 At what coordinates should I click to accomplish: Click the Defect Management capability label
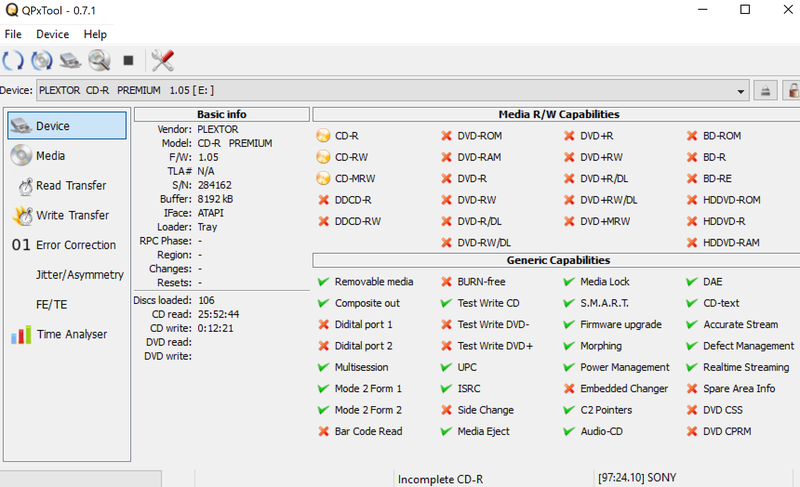pyautogui.click(x=748, y=346)
